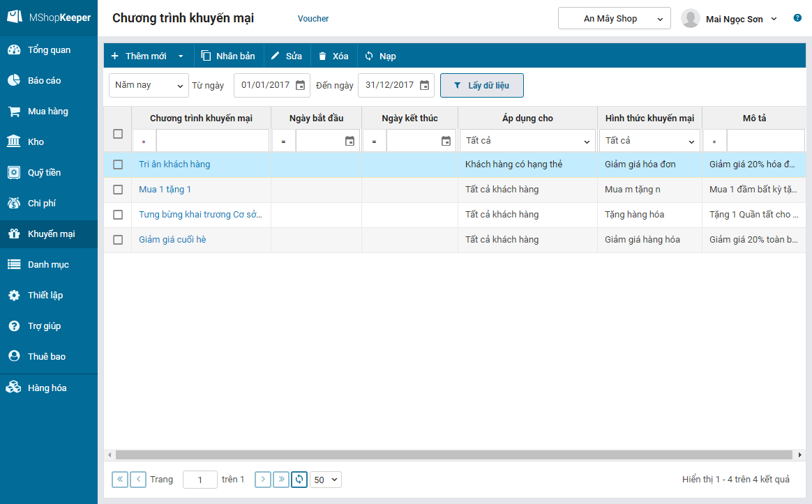
Task: Click the user avatar picture
Action: click(x=691, y=18)
